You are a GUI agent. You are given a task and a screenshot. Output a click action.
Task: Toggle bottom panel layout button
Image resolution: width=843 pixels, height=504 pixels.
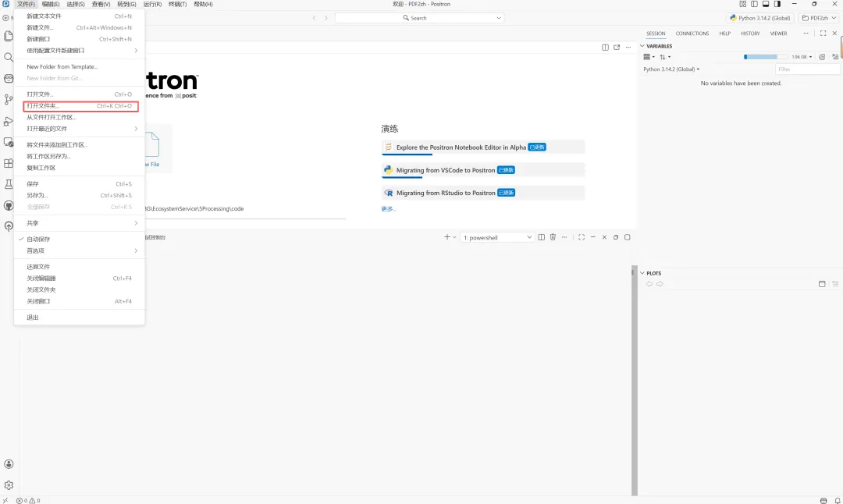(766, 4)
